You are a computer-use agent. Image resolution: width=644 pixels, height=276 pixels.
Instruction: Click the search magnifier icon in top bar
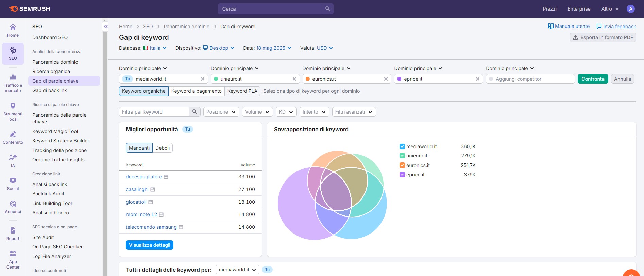(328, 9)
